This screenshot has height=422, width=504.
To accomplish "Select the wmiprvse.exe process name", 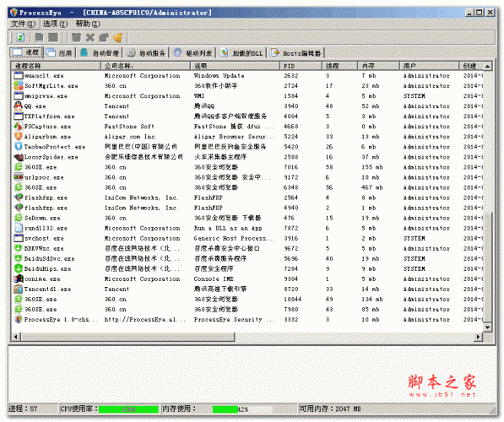I will click(46, 95).
